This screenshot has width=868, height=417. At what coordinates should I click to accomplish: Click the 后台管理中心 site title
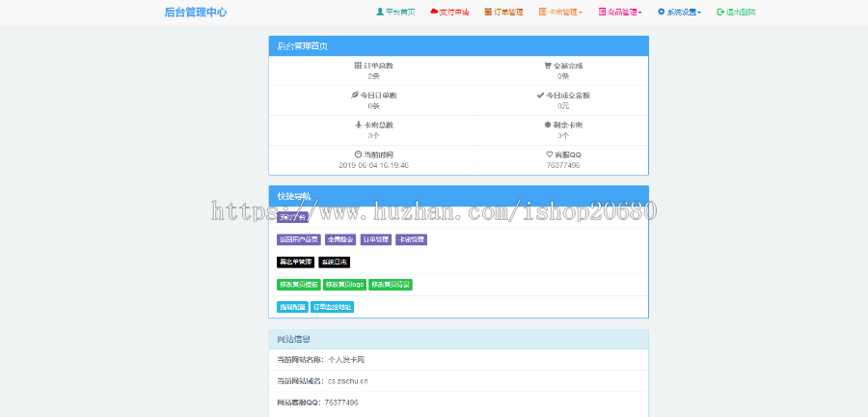click(x=196, y=13)
